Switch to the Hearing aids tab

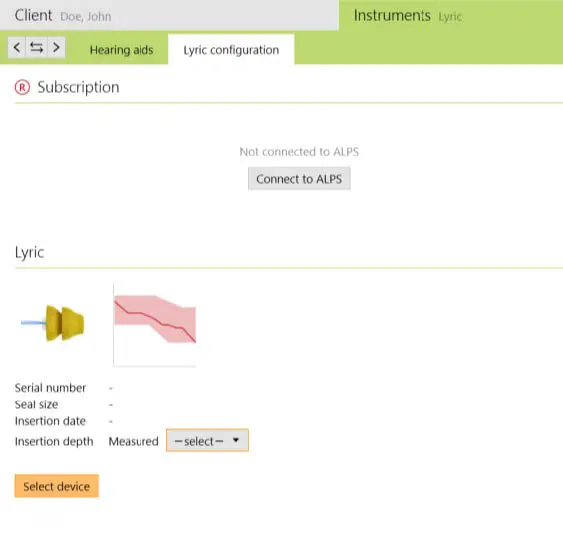point(121,50)
